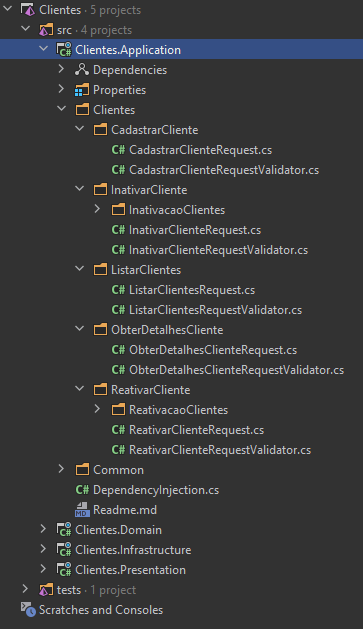
Task: Click the Clientes.Infrastructure project icon
Action: (x=64, y=550)
